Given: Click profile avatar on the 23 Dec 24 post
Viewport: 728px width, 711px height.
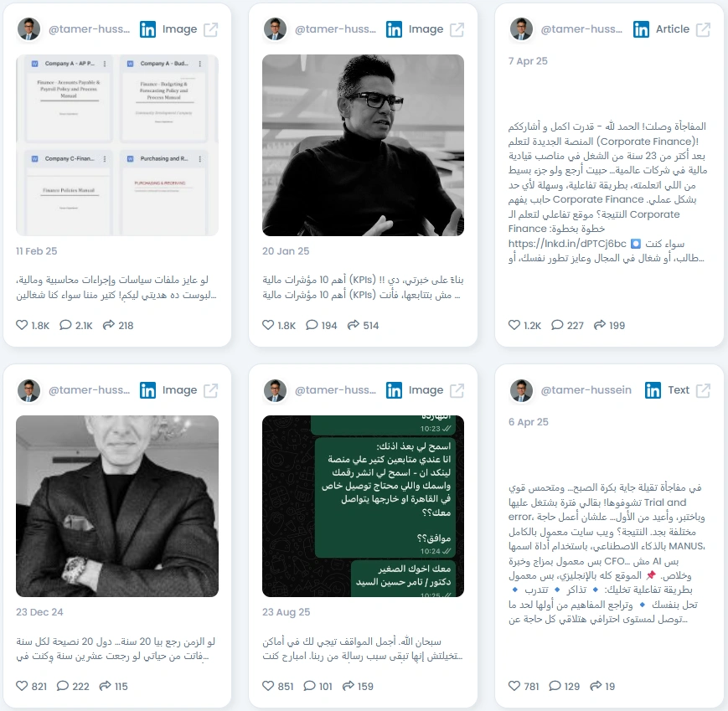Looking at the screenshot, I should 28,390.
